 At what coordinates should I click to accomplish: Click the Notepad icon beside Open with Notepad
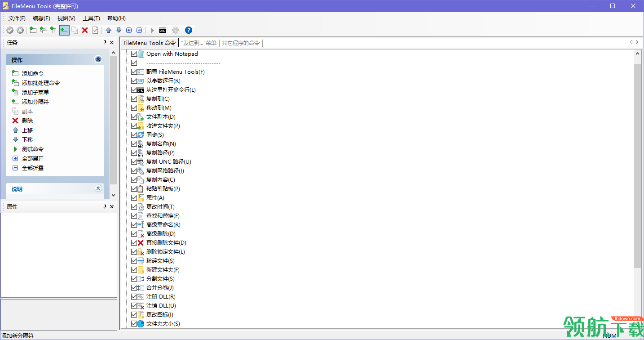141,54
